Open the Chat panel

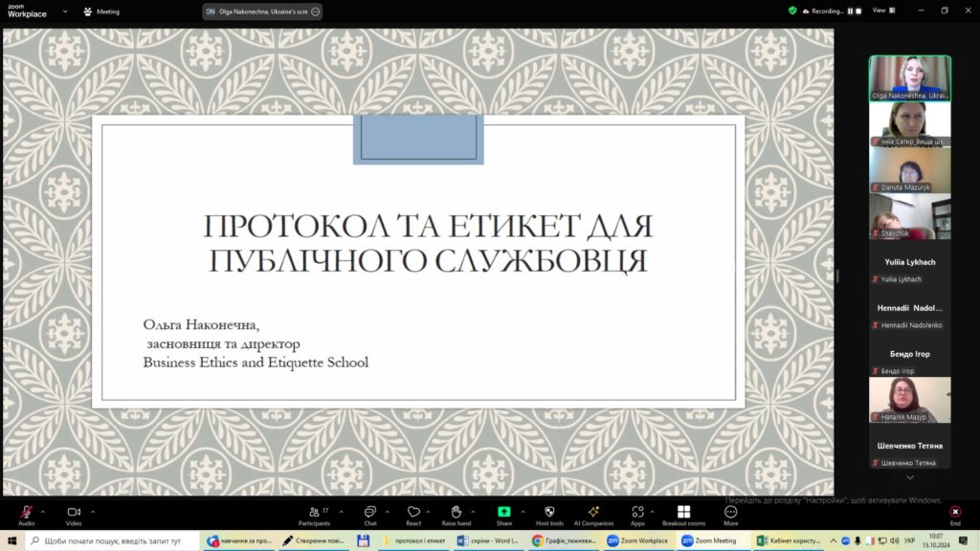(370, 515)
